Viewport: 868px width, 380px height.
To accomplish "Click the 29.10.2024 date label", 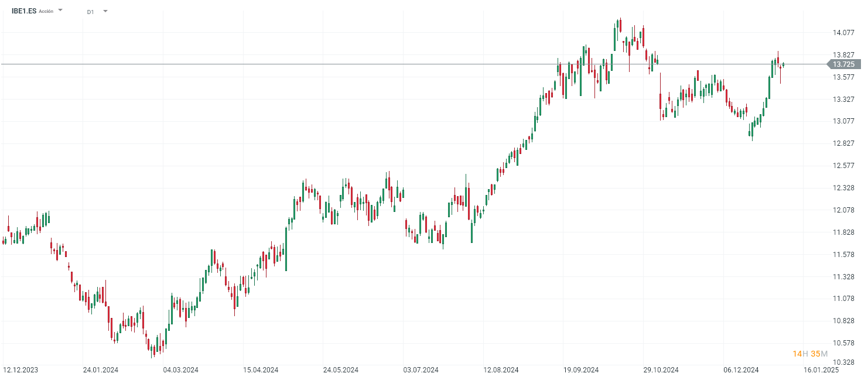I will pos(661,370).
